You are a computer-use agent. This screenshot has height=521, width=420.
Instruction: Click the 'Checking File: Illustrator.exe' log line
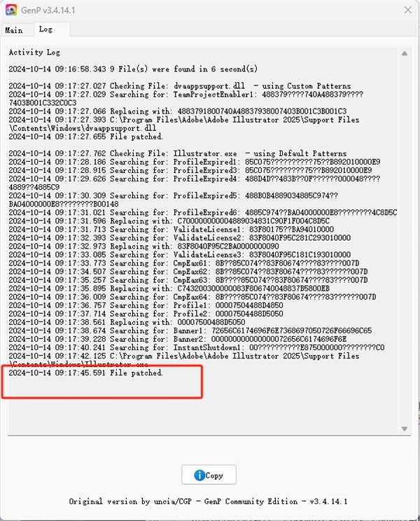[x=178, y=153]
